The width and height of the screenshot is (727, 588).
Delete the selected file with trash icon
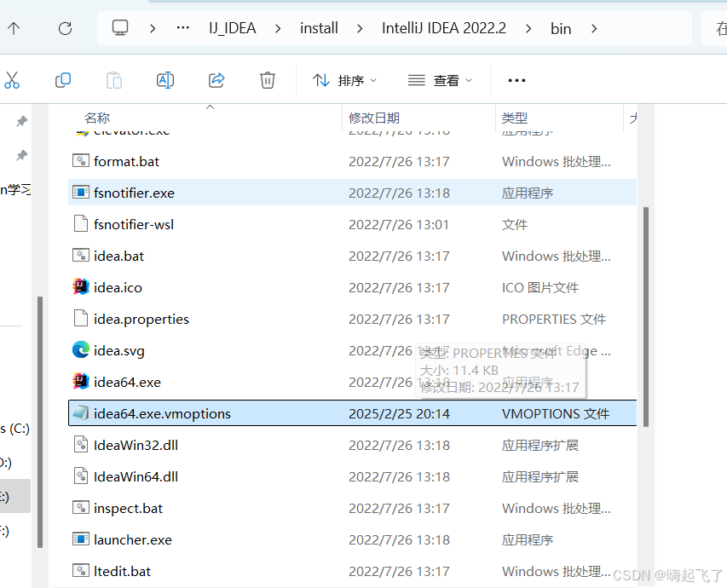pos(267,80)
